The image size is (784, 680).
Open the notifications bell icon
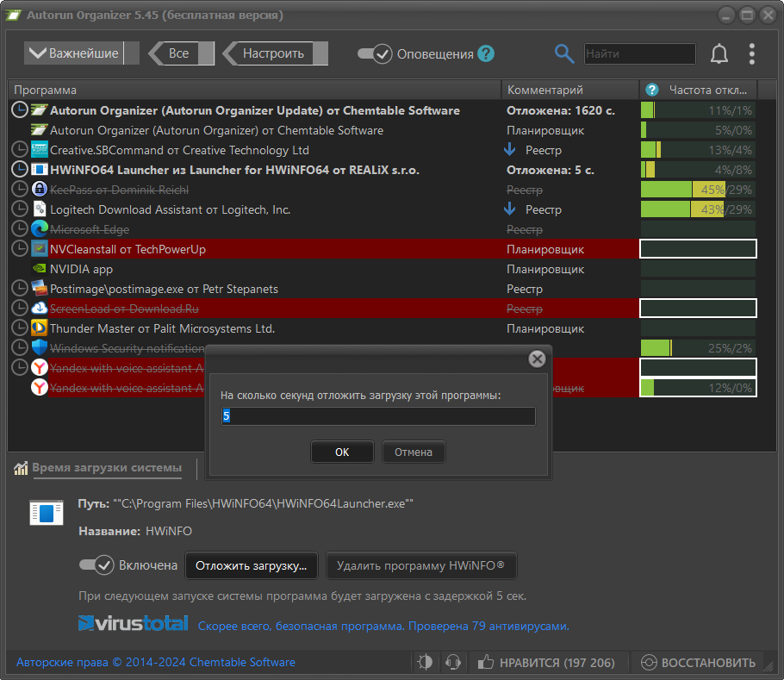click(x=719, y=53)
